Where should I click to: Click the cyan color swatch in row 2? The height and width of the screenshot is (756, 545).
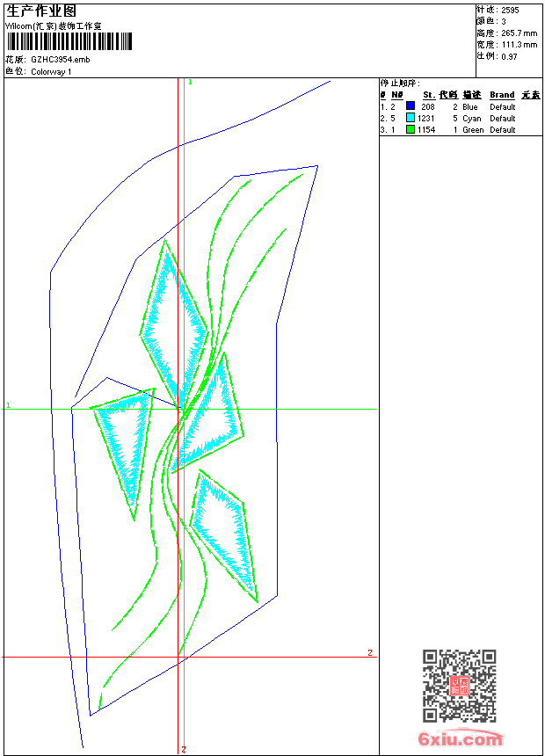pos(411,118)
